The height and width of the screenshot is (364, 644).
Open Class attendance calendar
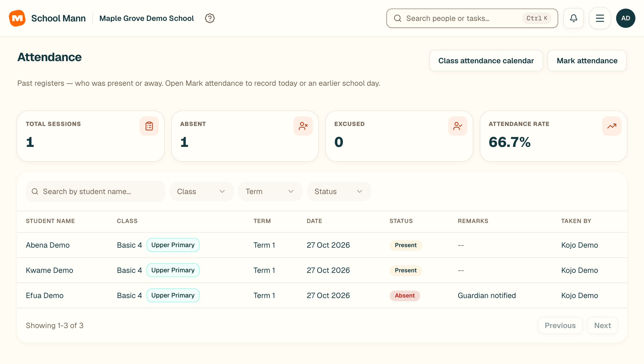coord(486,61)
